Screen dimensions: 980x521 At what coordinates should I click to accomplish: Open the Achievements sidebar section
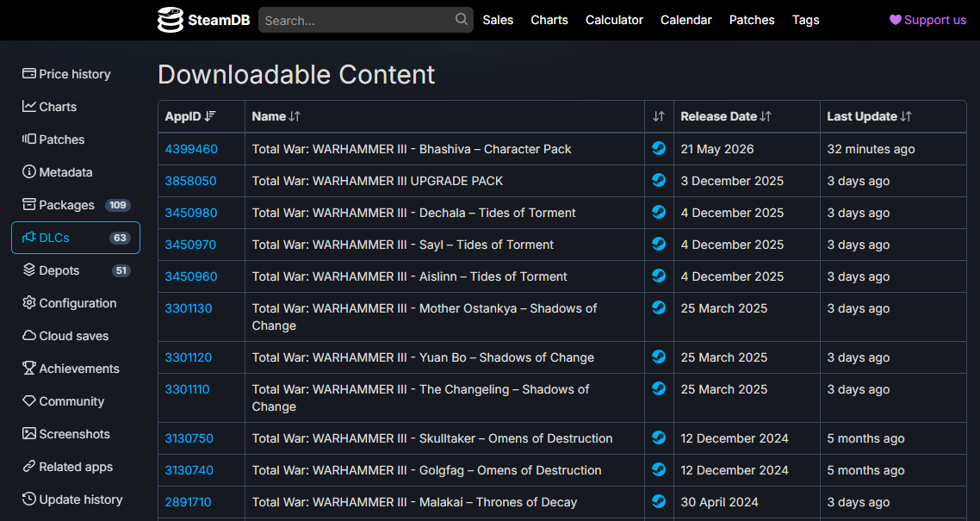(x=76, y=369)
